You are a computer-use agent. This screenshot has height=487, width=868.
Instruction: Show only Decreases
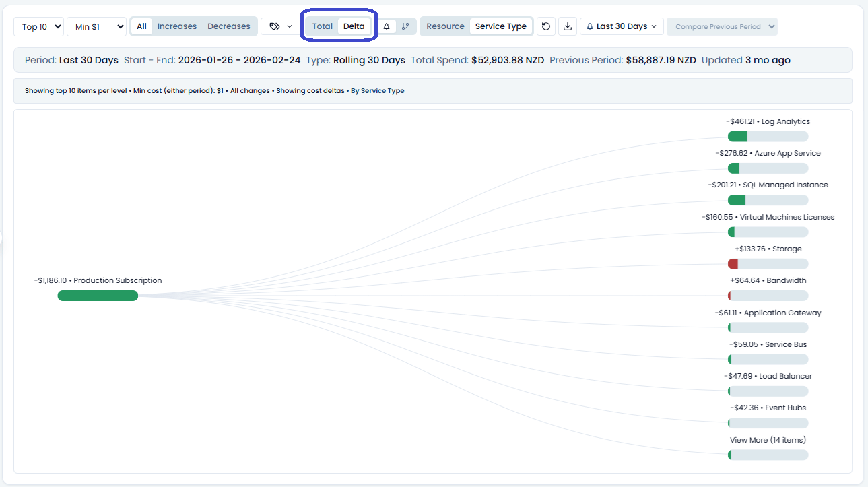coord(229,26)
